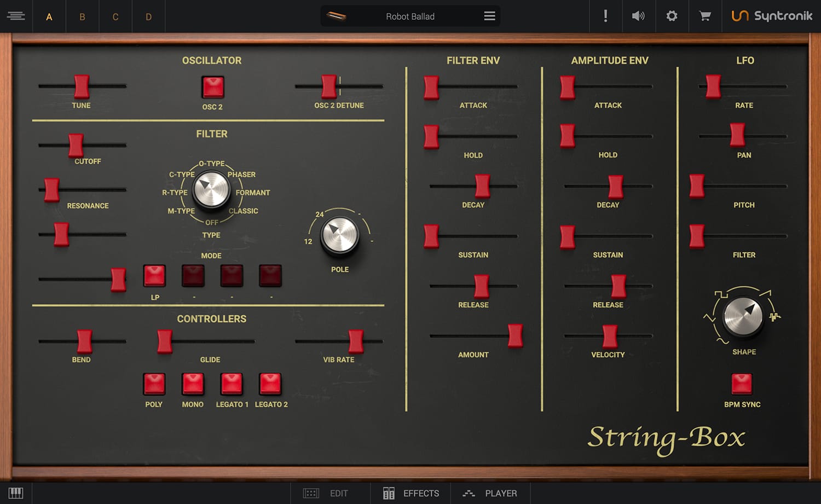The width and height of the screenshot is (821, 504).
Task: Select the MONO controller mode
Action: [193, 384]
